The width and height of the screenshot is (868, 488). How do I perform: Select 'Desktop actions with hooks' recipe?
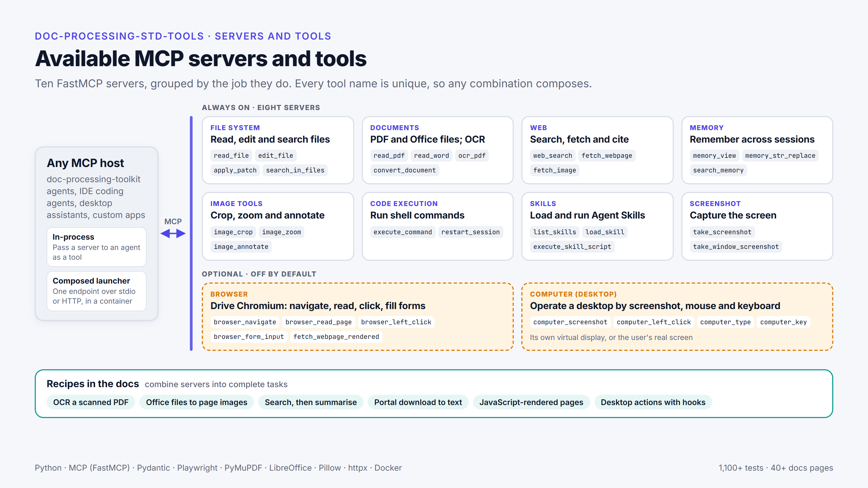point(653,402)
